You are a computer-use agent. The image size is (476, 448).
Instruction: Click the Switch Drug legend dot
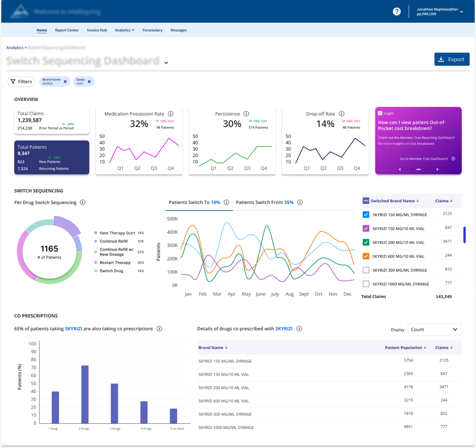96,271
